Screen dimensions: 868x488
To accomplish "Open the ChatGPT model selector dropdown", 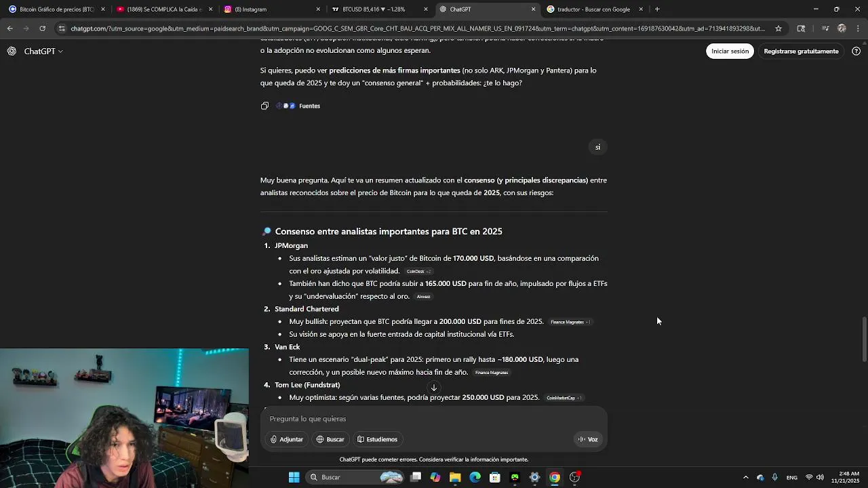I will tap(43, 52).
